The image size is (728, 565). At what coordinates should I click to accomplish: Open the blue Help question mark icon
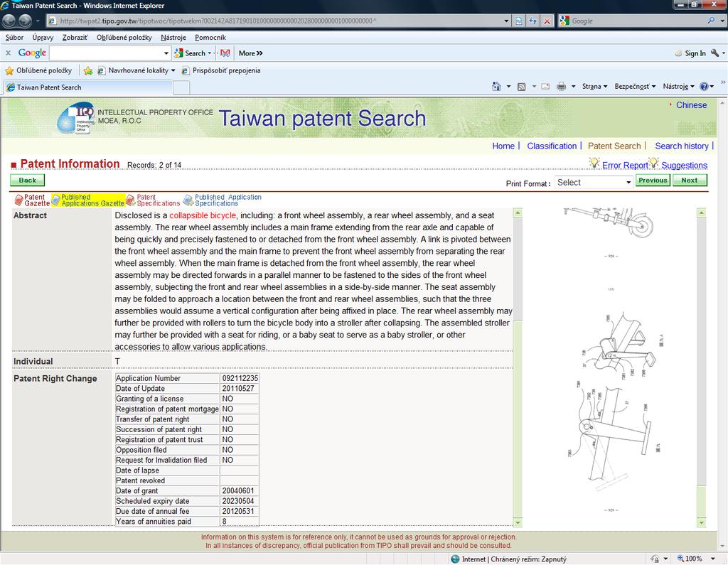[704, 87]
